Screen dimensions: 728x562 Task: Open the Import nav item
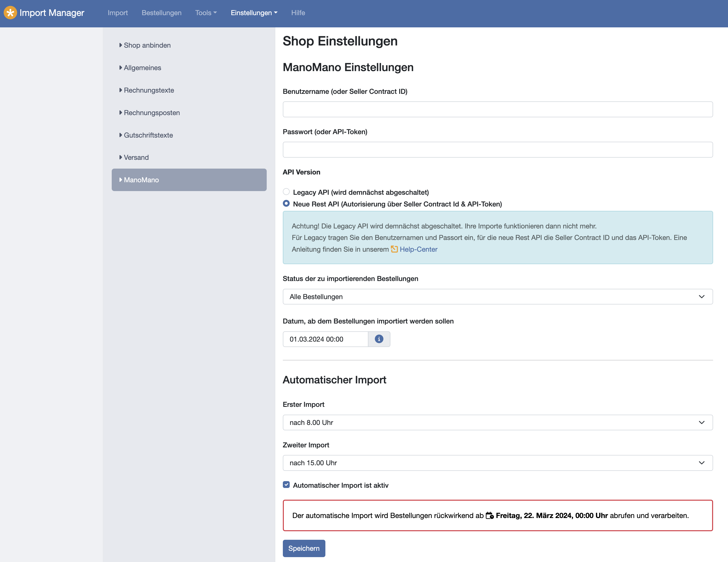tap(118, 13)
